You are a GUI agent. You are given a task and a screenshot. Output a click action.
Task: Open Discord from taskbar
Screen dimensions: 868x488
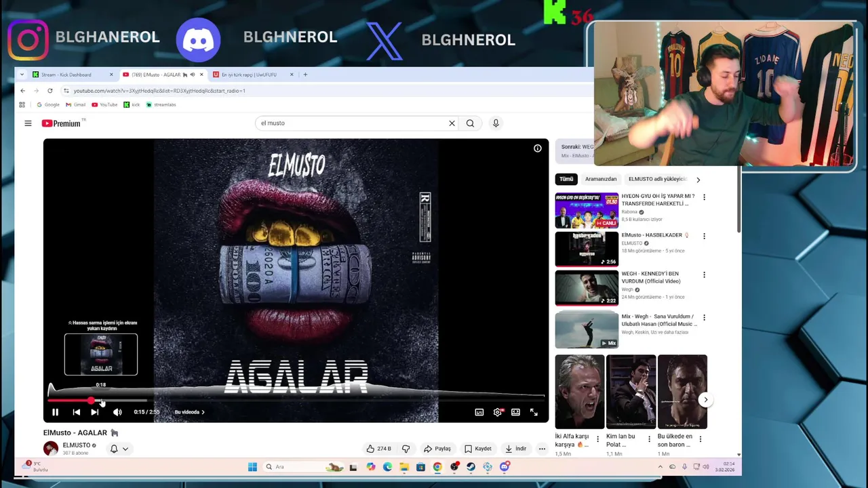click(505, 467)
